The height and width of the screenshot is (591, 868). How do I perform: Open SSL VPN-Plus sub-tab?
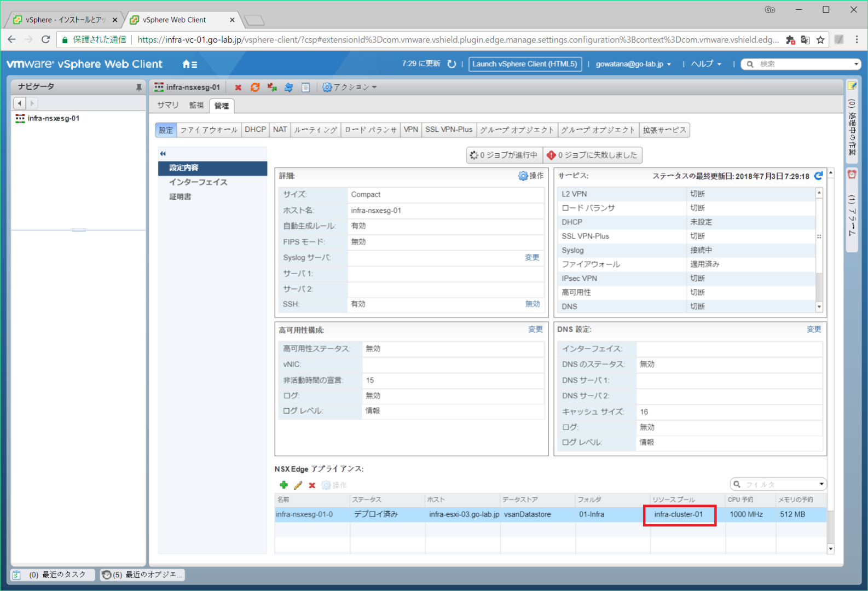pos(449,130)
